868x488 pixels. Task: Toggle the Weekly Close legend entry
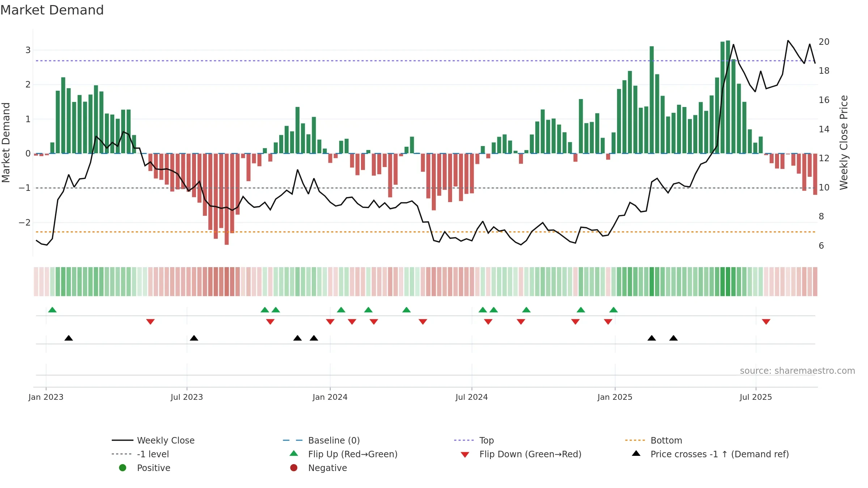pos(153,440)
